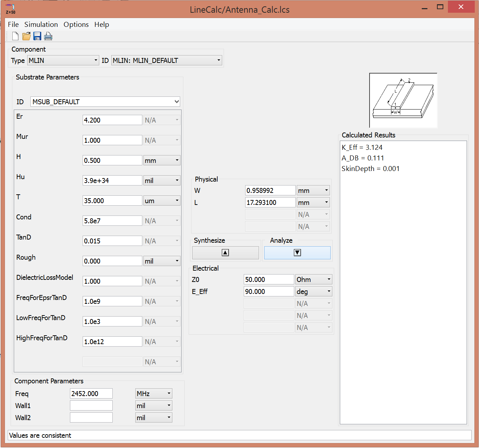Expand the MLIN: MLIN_DEFAULT ID dropdown
The width and height of the screenshot is (479, 448).
(x=167, y=60)
